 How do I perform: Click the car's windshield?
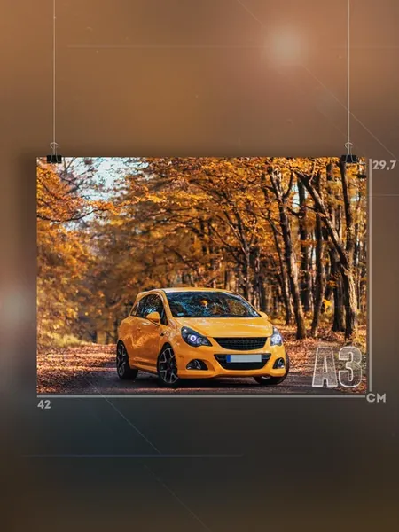211,304
